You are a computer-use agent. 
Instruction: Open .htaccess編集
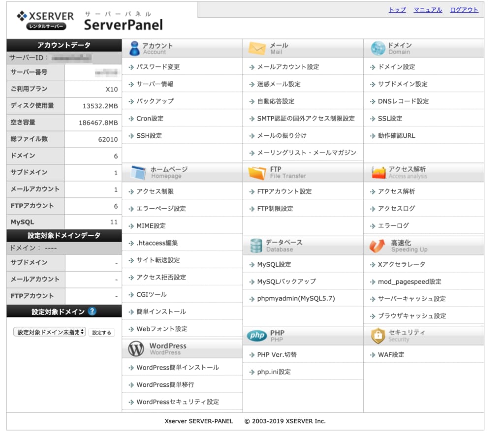click(157, 243)
